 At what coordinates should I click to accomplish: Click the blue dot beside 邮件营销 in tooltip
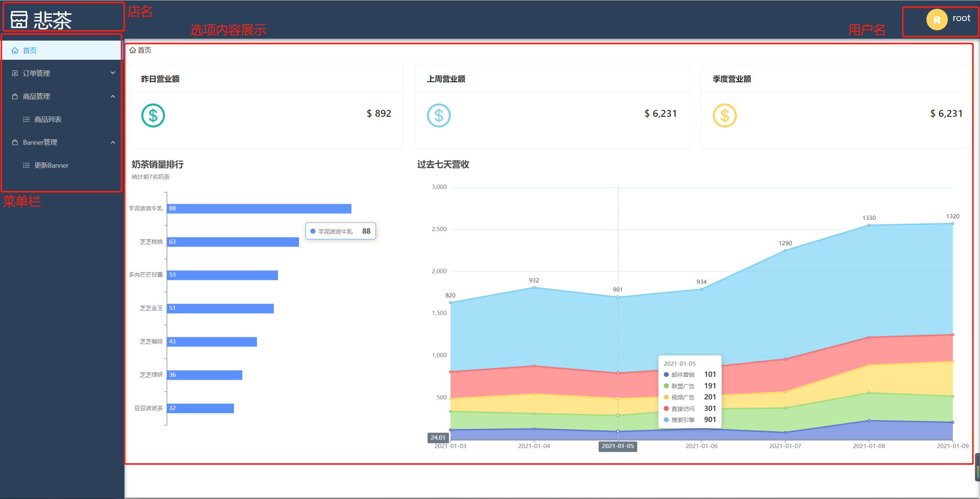pos(666,375)
